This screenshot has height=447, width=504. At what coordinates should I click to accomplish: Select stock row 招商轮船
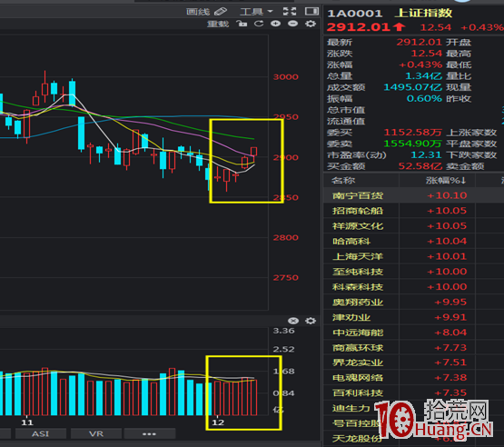click(413, 211)
